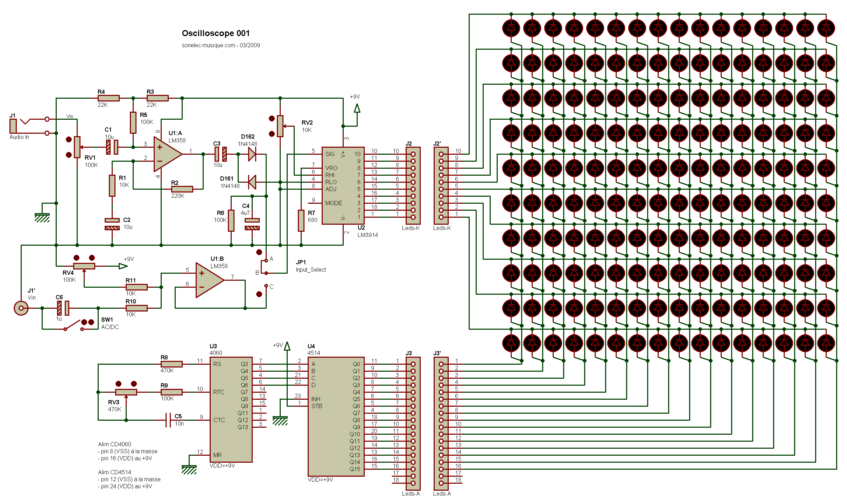Select the RV3 470K trimmer symbol
Viewport: 847px width, 504px height.
click(x=126, y=392)
